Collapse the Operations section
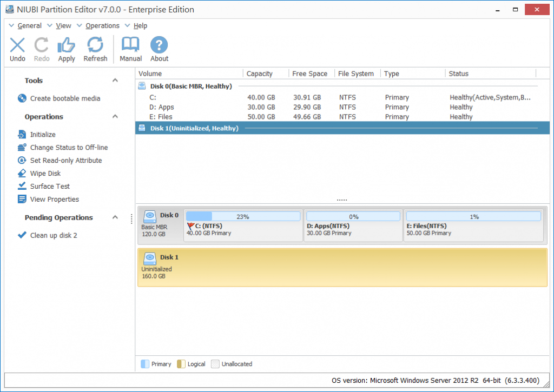The height and width of the screenshot is (392, 554). coord(115,116)
